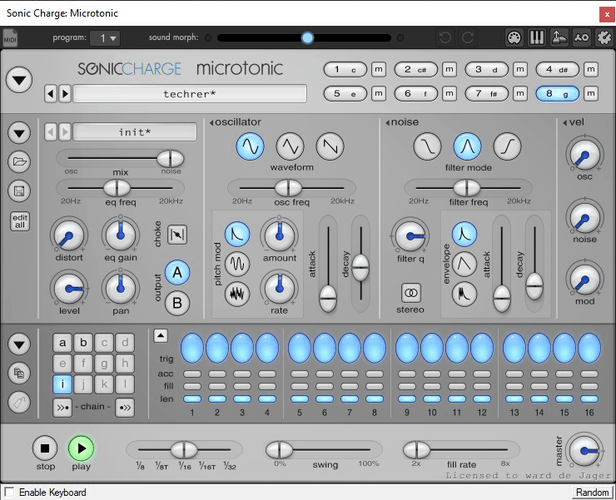Select drum channel 6 f
The image size is (616, 500).
416,93
